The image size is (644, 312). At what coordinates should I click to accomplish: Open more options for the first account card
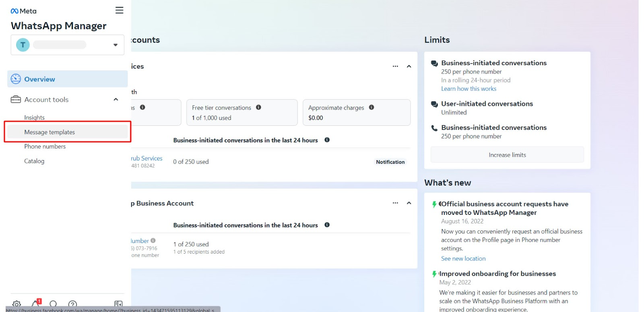pyautogui.click(x=395, y=66)
